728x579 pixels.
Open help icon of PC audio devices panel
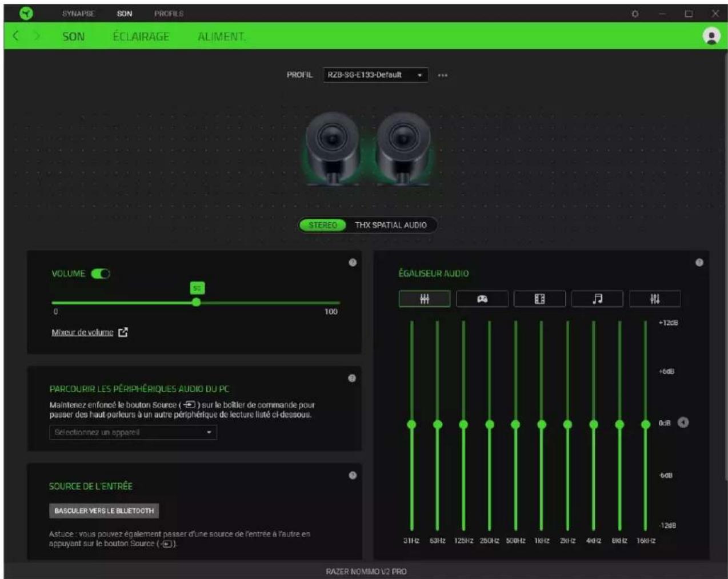pyautogui.click(x=352, y=378)
